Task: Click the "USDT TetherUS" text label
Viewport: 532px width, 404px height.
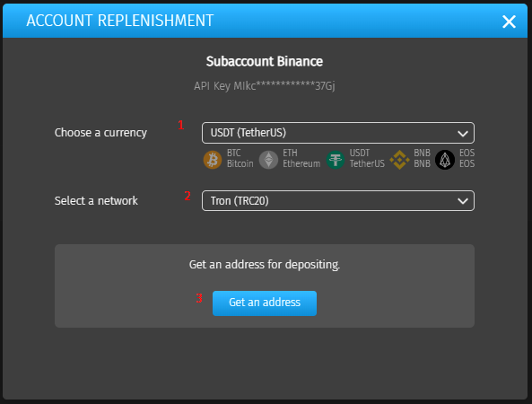Action: [367, 158]
